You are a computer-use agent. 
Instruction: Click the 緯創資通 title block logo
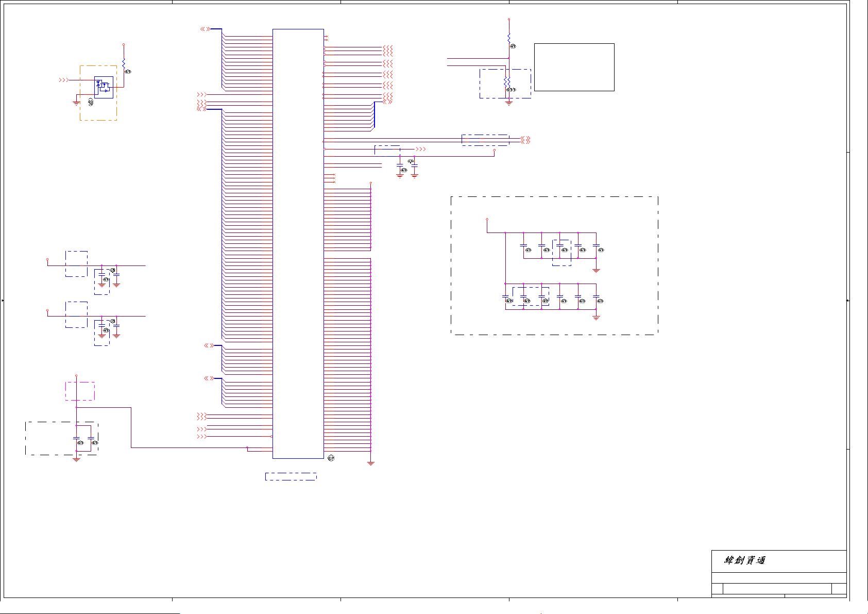pyautogui.click(x=745, y=560)
